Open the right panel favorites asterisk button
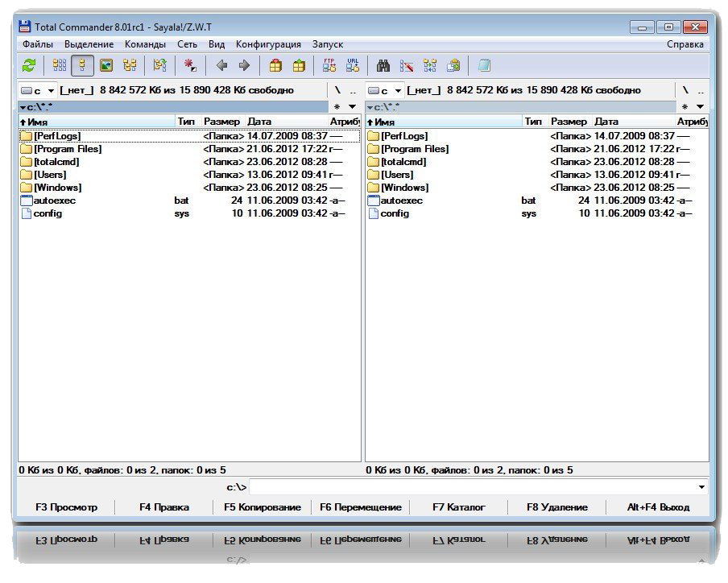The image size is (728, 583). 685,107
